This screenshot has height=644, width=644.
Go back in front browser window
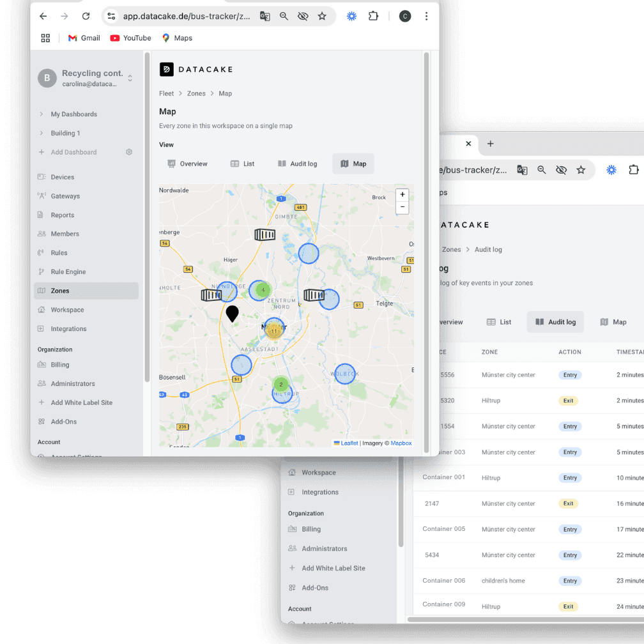[43, 16]
